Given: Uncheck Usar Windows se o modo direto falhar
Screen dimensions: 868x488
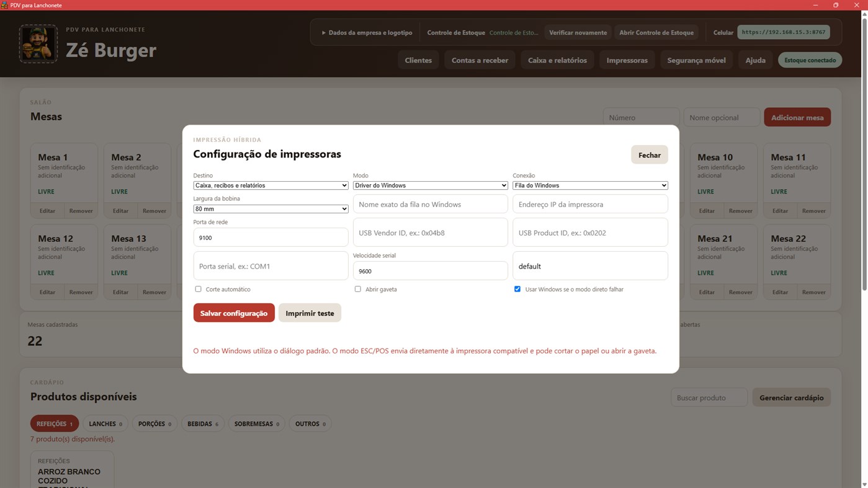Looking at the screenshot, I should [x=517, y=289].
